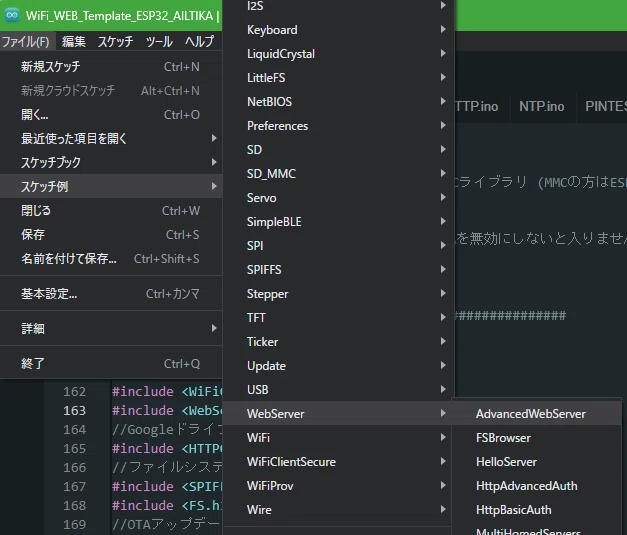
Task: Expand the スケッチブック submenu
Action: 111,162
